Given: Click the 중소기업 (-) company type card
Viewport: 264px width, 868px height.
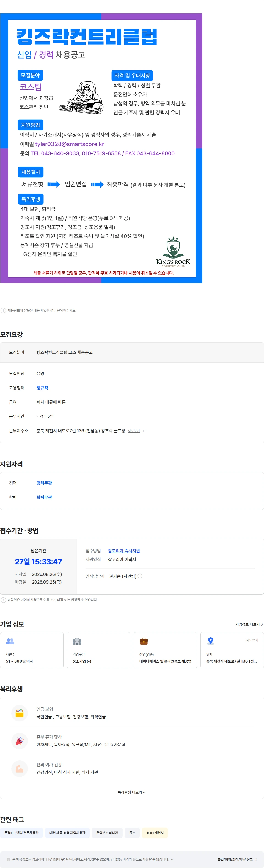Looking at the screenshot, I should coord(98,650).
